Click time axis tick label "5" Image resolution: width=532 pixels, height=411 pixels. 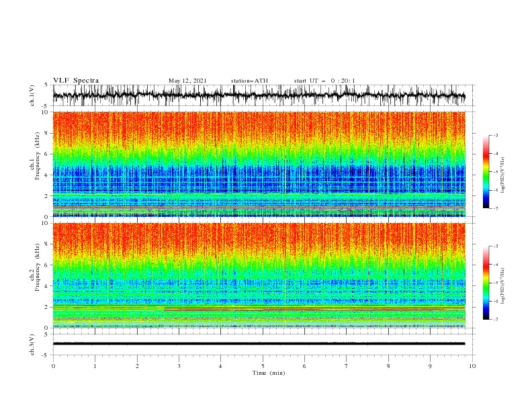[x=263, y=366]
